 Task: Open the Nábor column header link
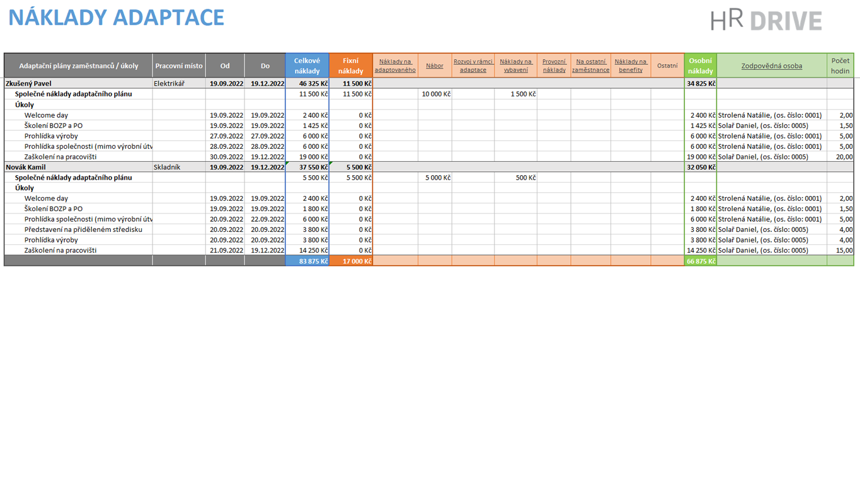click(434, 66)
